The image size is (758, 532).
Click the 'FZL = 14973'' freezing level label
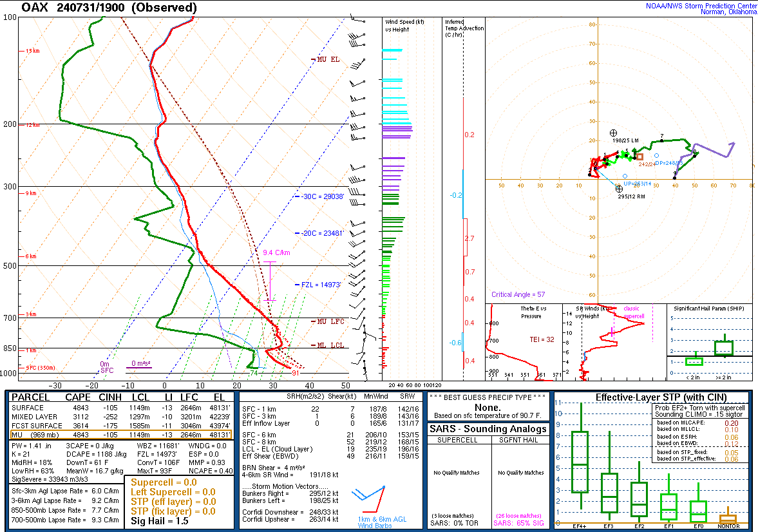click(x=318, y=285)
